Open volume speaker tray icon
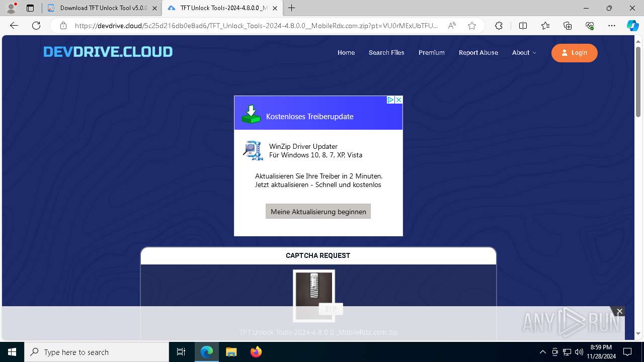This screenshot has height=362, width=644. click(579, 352)
